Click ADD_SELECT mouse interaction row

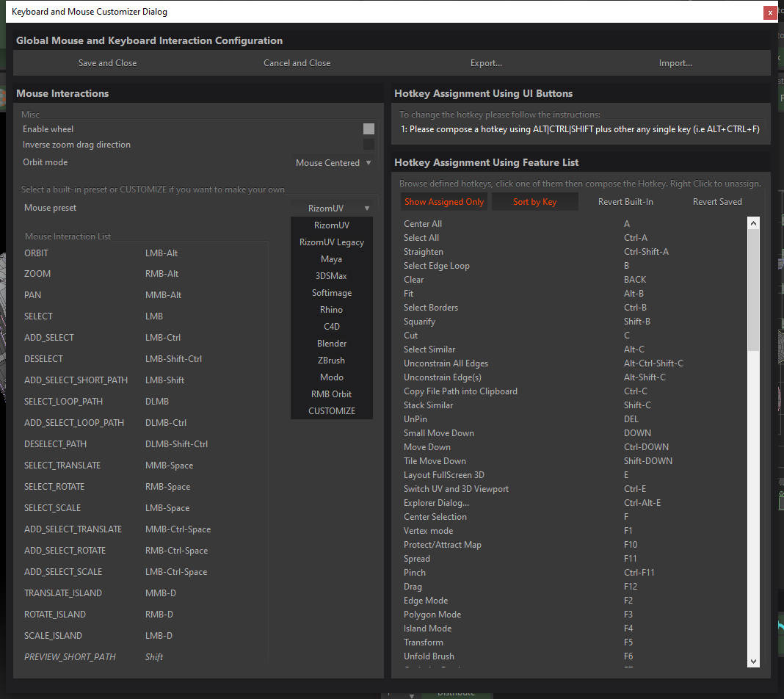145,338
